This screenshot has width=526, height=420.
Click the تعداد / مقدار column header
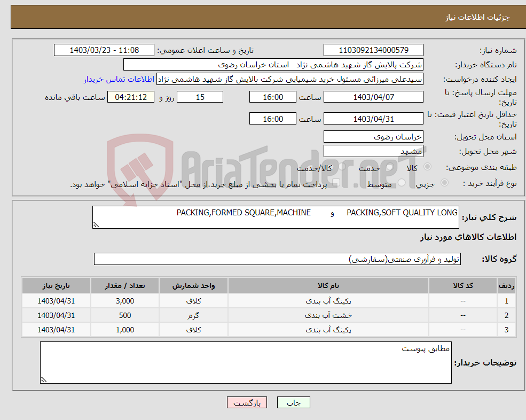pos(125,285)
